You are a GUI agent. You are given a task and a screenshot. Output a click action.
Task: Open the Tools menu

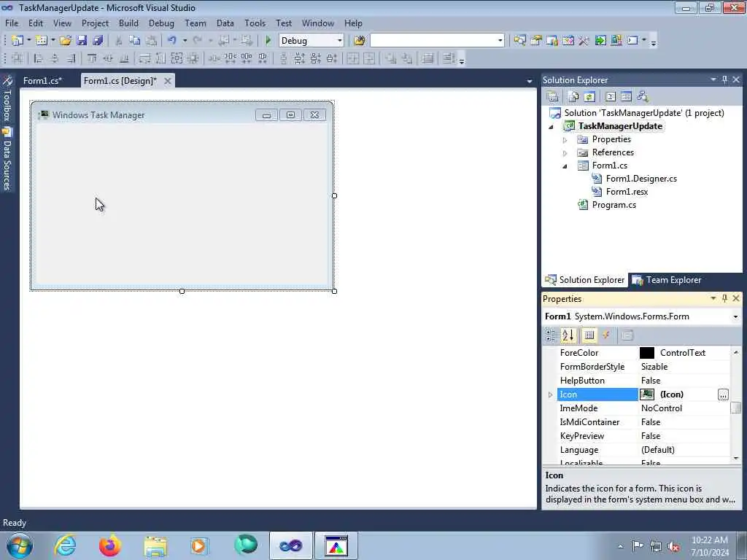click(x=255, y=23)
